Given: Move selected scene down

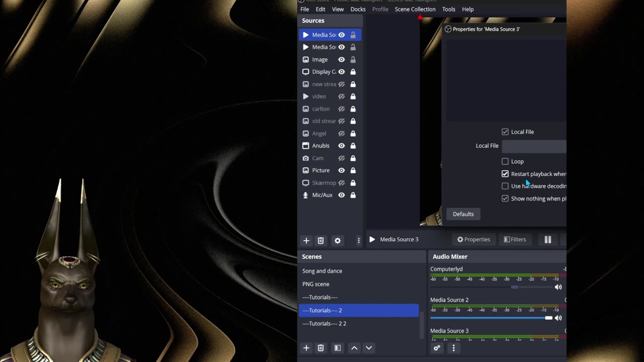Looking at the screenshot, I should [x=369, y=348].
